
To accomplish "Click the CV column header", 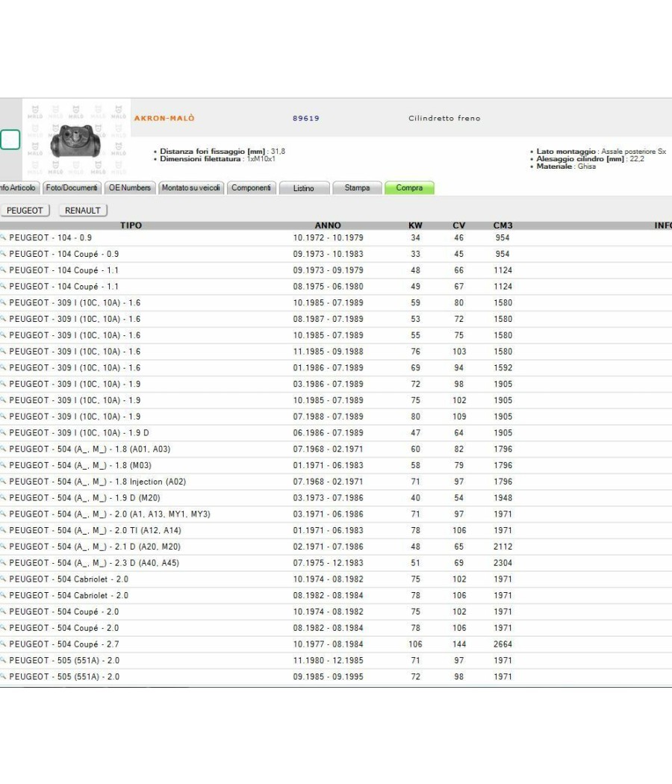I will tap(459, 225).
